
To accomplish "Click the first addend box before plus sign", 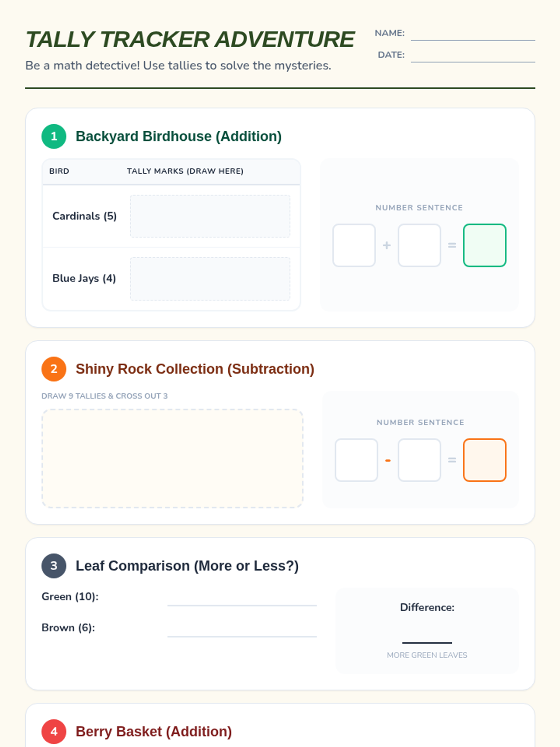I will [354, 246].
